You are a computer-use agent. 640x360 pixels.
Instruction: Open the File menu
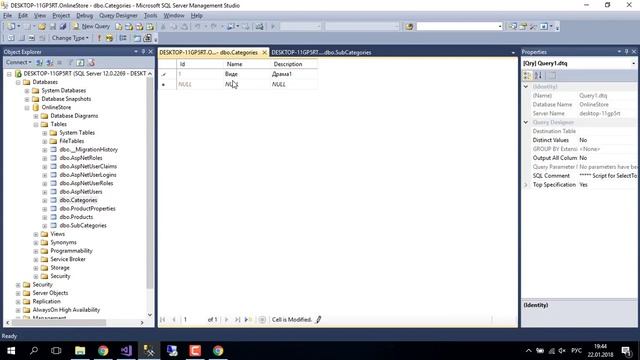point(7,16)
